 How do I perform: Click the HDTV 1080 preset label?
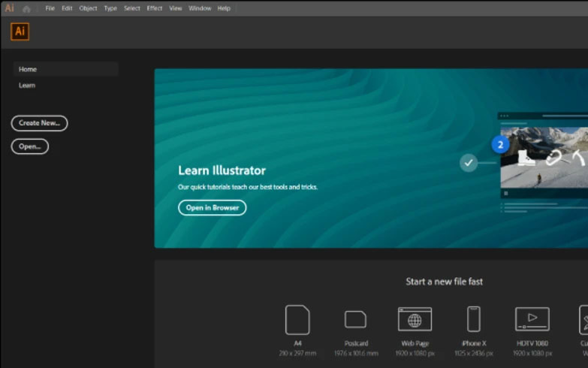(532, 343)
